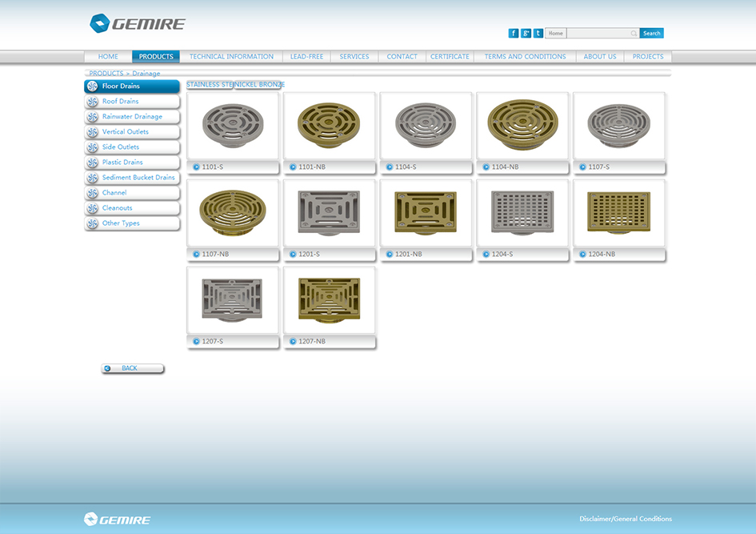Click the footer Gemire logo
Screen dimensions: 756x534
pyautogui.click(x=117, y=520)
